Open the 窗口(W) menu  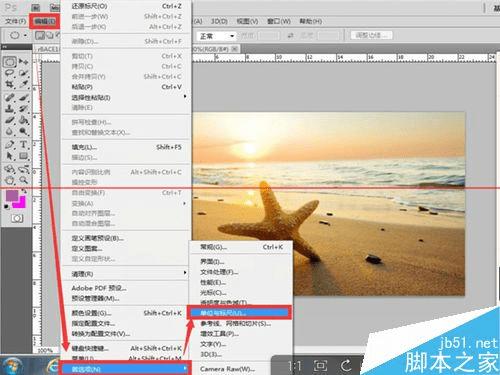(279, 21)
